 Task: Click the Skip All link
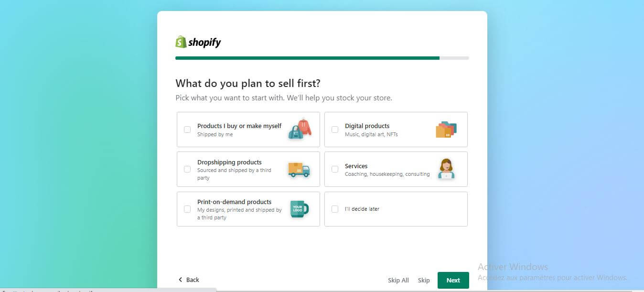(x=398, y=281)
